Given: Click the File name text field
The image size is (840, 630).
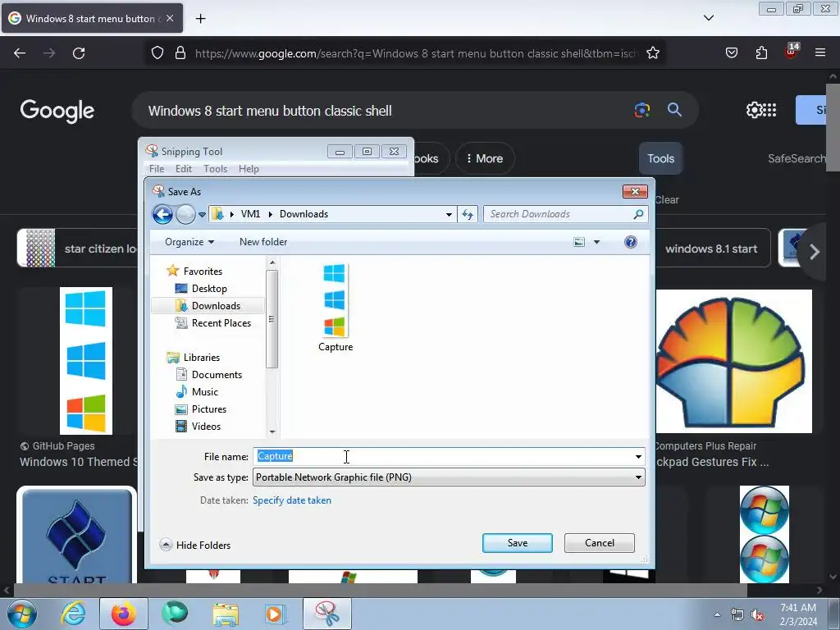Looking at the screenshot, I should pos(443,456).
